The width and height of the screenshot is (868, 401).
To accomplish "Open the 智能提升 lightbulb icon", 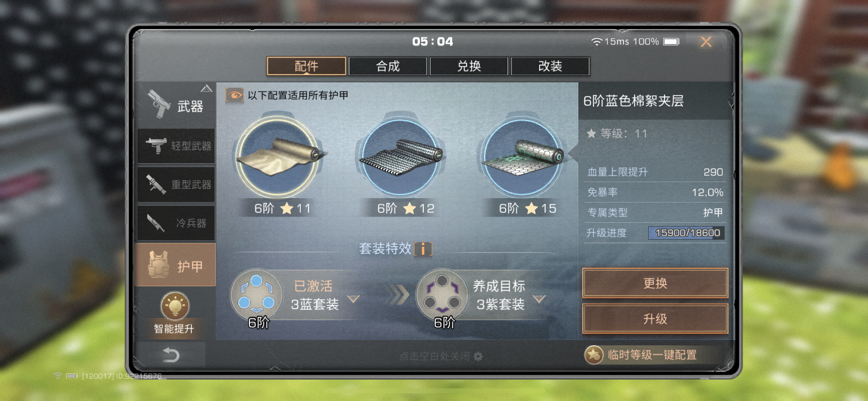I will [174, 306].
